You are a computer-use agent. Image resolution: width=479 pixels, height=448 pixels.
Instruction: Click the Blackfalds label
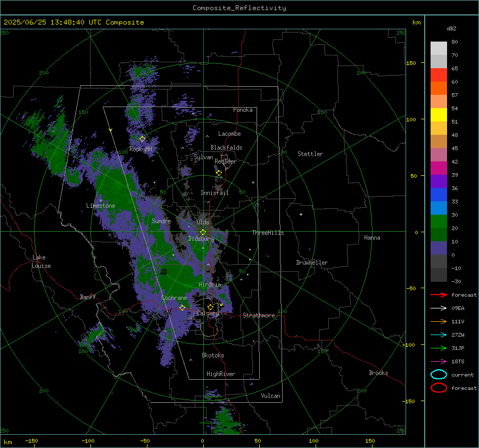[x=226, y=148]
